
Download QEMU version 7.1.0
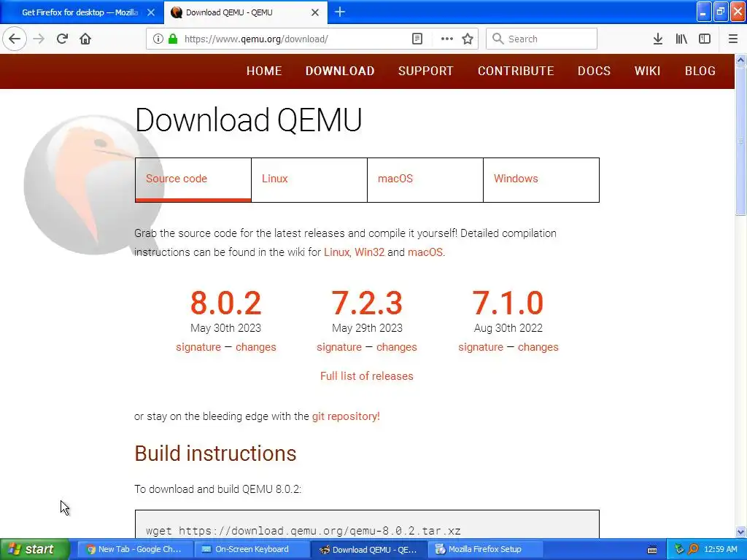508,303
